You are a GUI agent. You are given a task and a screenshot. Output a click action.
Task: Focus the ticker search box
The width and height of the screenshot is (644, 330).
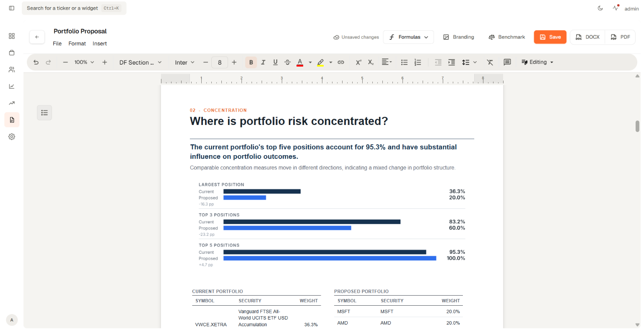click(x=74, y=8)
